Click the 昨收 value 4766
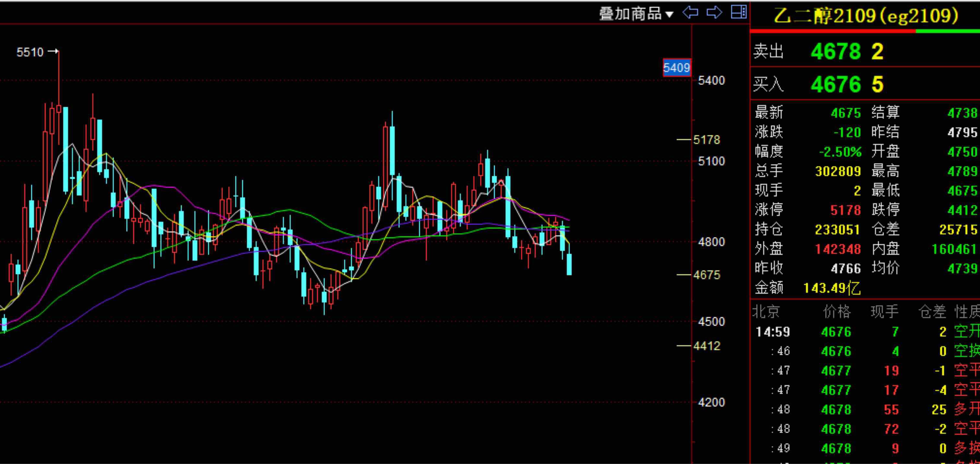The width and height of the screenshot is (980, 464). pyautogui.click(x=846, y=269)
